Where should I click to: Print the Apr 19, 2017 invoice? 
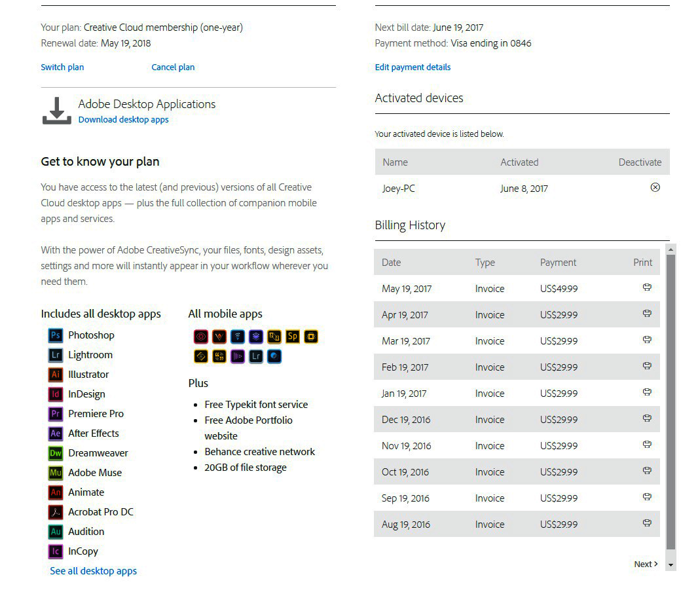(647, 314)
